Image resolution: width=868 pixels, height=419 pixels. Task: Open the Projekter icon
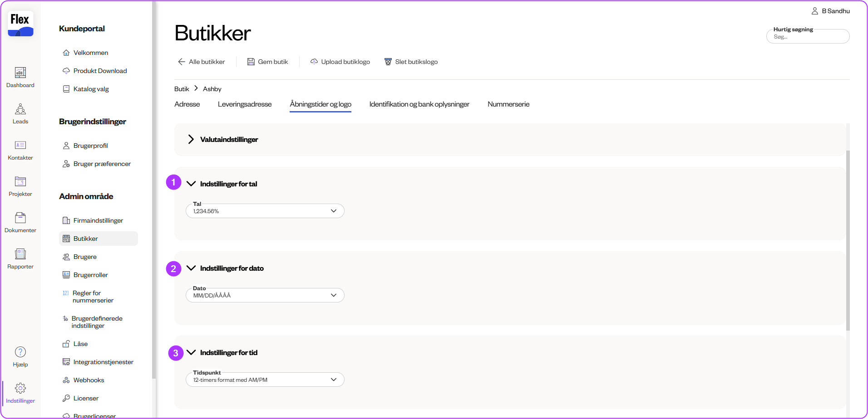(x=20, y=181)
